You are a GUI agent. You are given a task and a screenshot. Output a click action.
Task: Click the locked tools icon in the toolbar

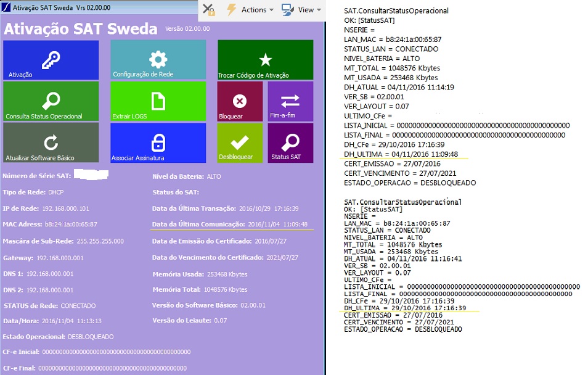click(208, 9)
